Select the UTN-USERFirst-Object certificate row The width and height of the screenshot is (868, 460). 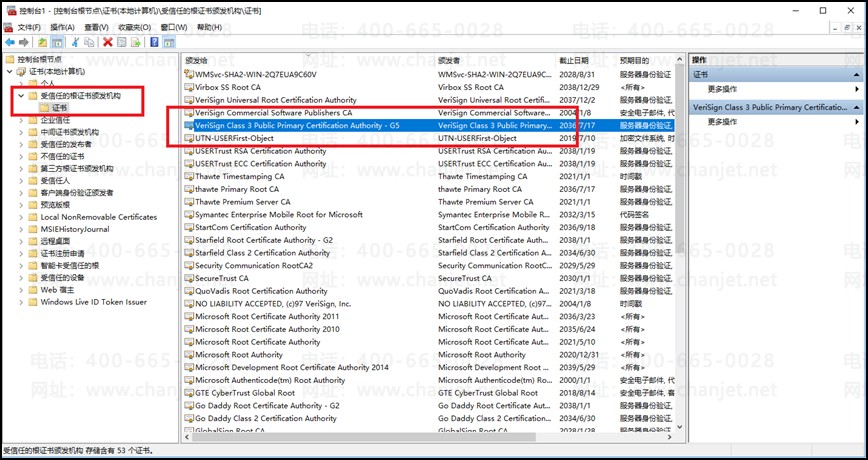tap(428, 138)
